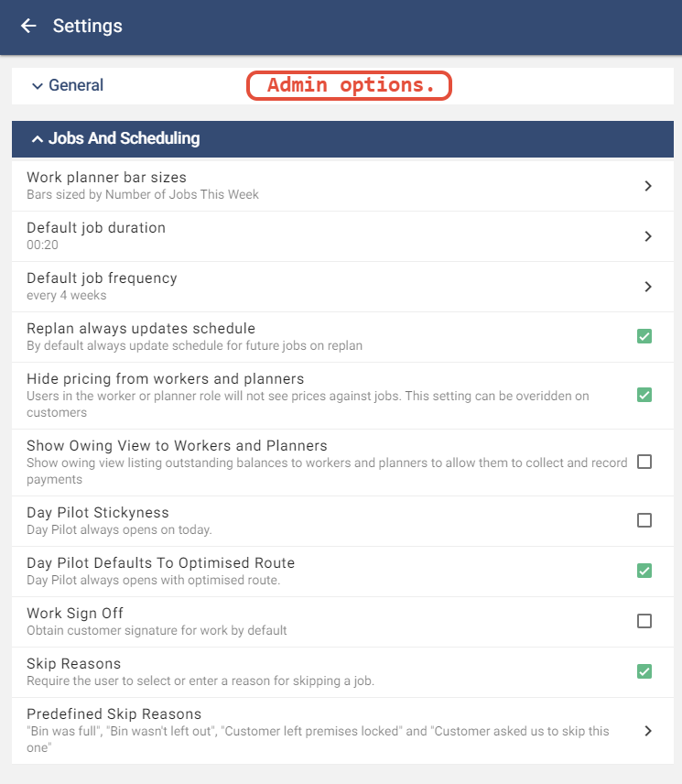Turn off Day Pilot Defaults To Optimised Route
Image resolution: width=682 pixels, height=784 pixels.
tap(644, 571)
